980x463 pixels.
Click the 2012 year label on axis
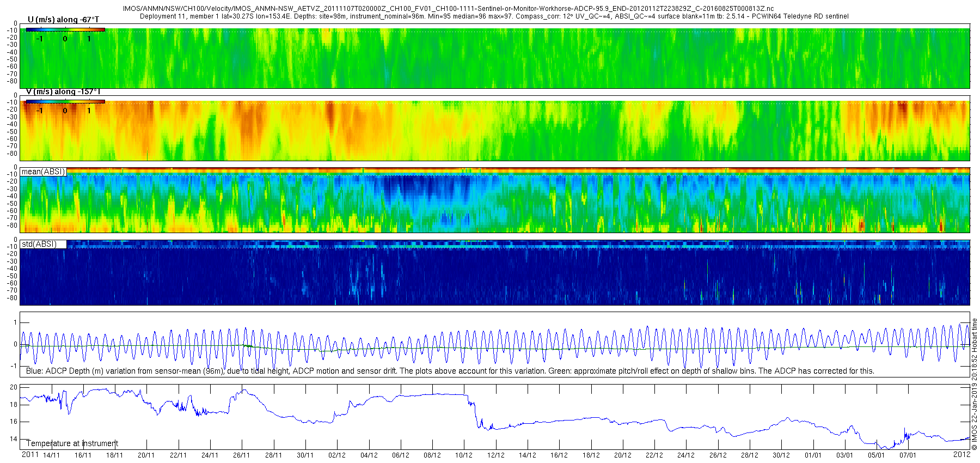pos(961,454)
